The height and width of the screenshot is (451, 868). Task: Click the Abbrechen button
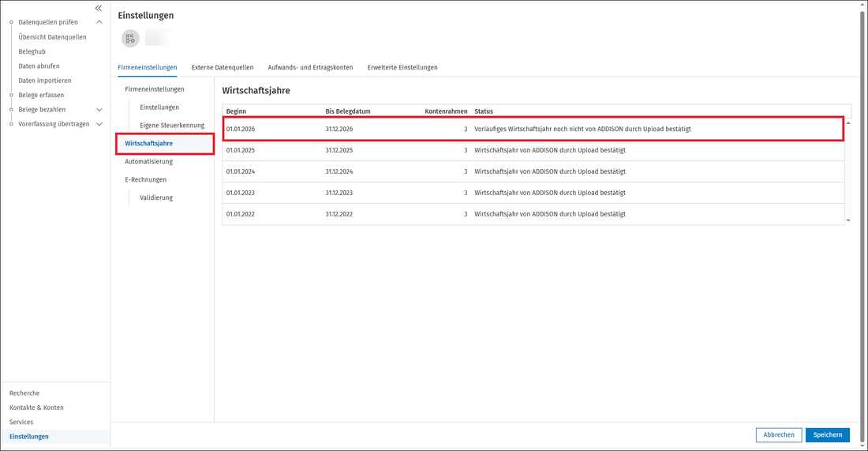coord(779,435)
